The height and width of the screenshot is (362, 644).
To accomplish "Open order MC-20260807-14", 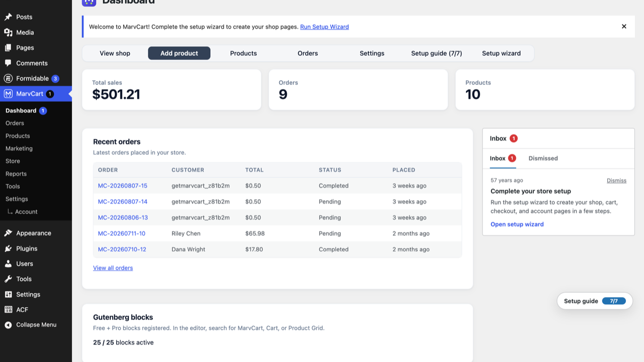I will [x=123, y=202].
